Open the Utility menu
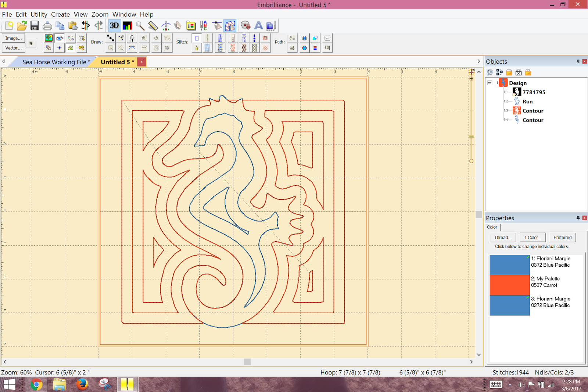The image size is (588, 392). [x=39, y=14]
